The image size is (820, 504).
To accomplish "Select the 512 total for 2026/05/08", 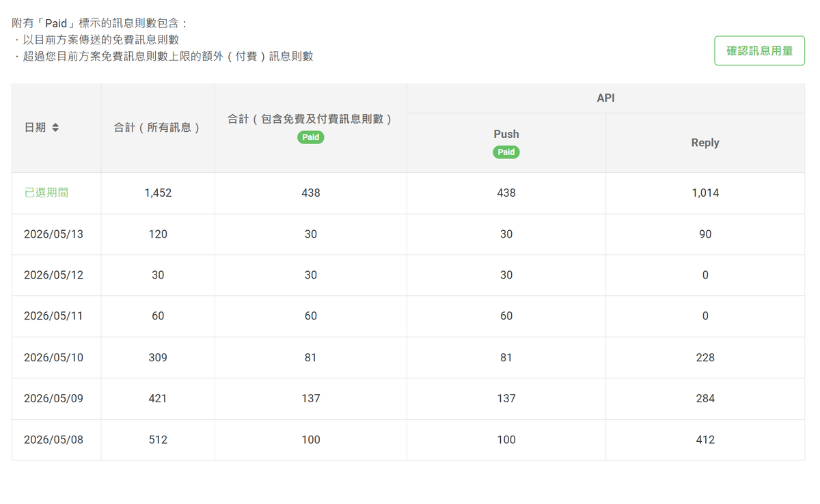I will click(x=158, y=440).
